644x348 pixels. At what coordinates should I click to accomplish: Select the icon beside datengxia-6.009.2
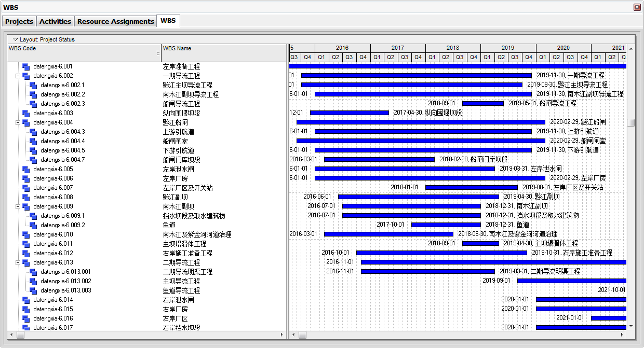click(x=33, y=226)
